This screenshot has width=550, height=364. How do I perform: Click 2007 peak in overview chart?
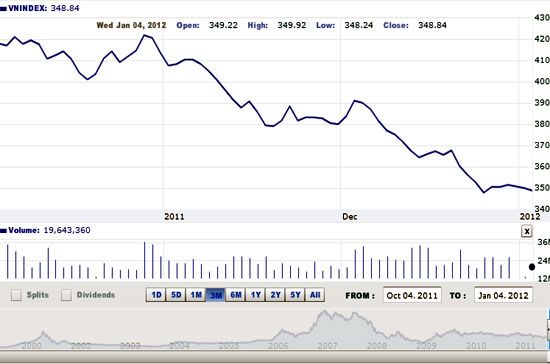click(325, 312)
